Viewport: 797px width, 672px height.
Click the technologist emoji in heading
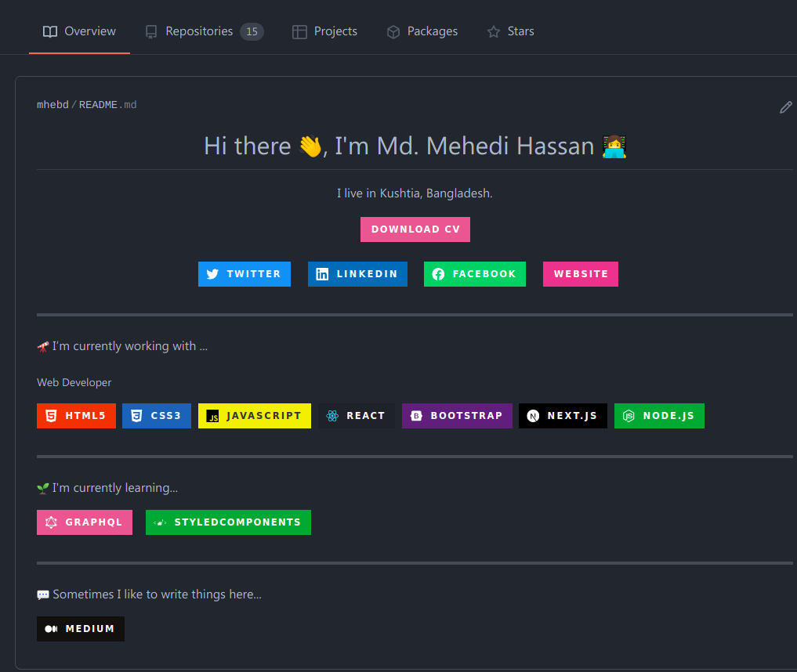coord(614,146)
